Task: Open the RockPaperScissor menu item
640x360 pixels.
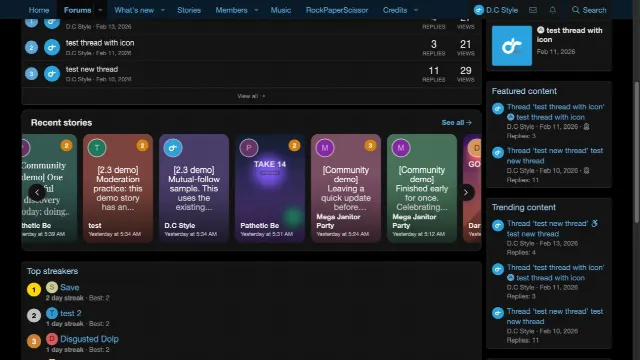Action: [x=337, y=10]
